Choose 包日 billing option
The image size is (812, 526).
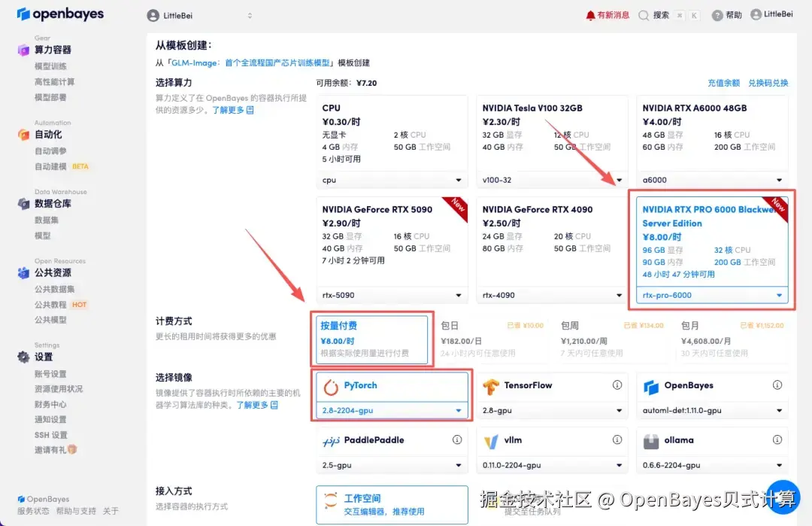[492, 339]
